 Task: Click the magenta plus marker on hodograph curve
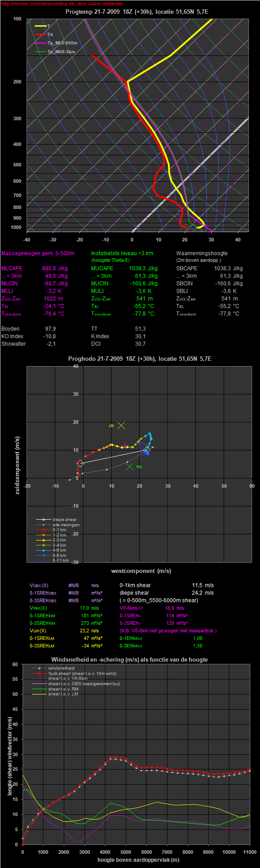[125, 446]
